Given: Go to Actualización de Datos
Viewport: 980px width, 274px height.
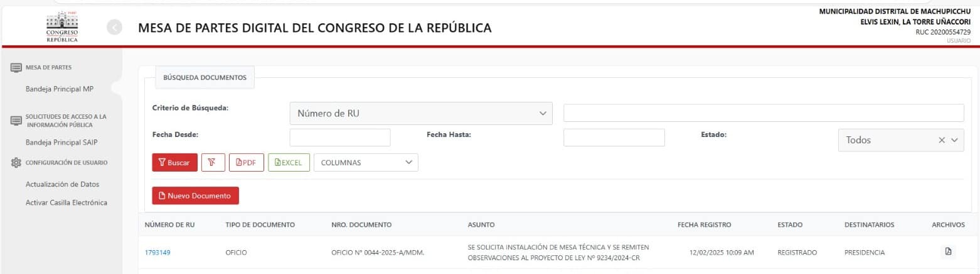Looking at the screenshot, I should click(63, 184).
